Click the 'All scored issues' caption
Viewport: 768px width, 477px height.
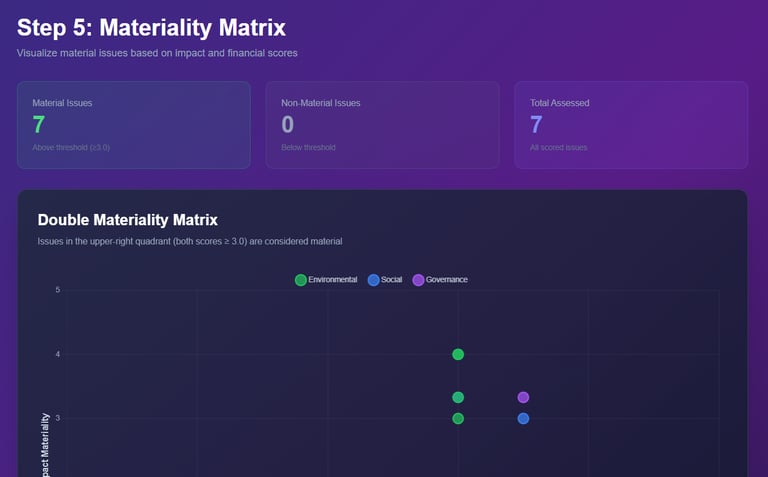pyautogui.click(x=558, y=147)
